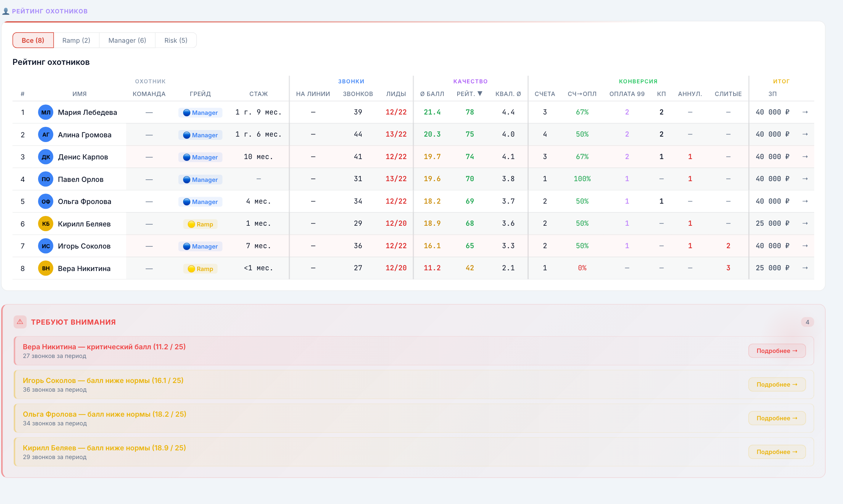Click the 100% conversion value for Павел Орлов
This screenshot has width=843, height=504.
582,179
